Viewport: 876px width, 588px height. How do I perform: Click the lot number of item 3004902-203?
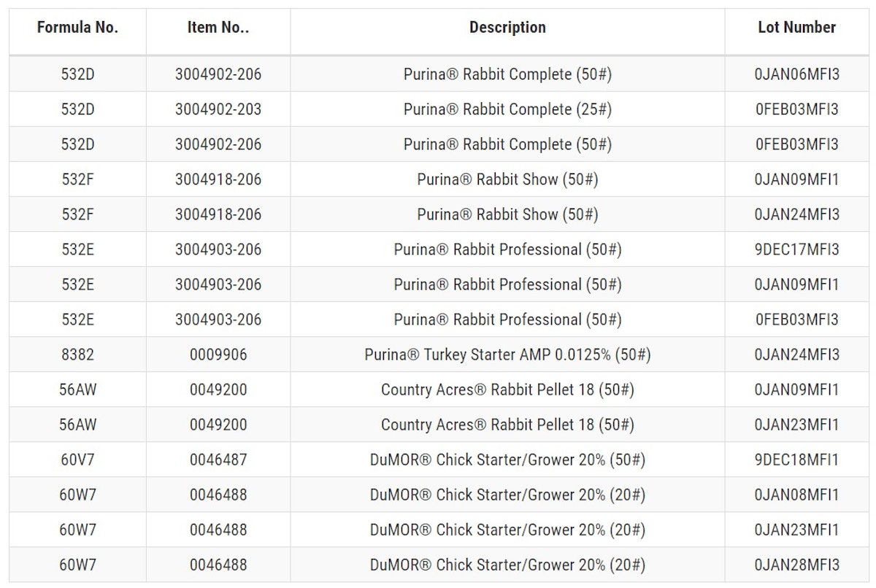[797, 109]
